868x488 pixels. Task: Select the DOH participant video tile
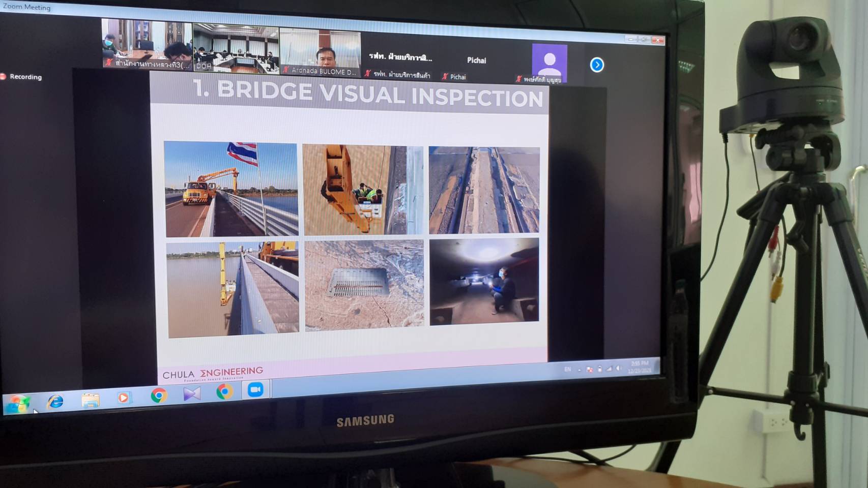[236, 48]
